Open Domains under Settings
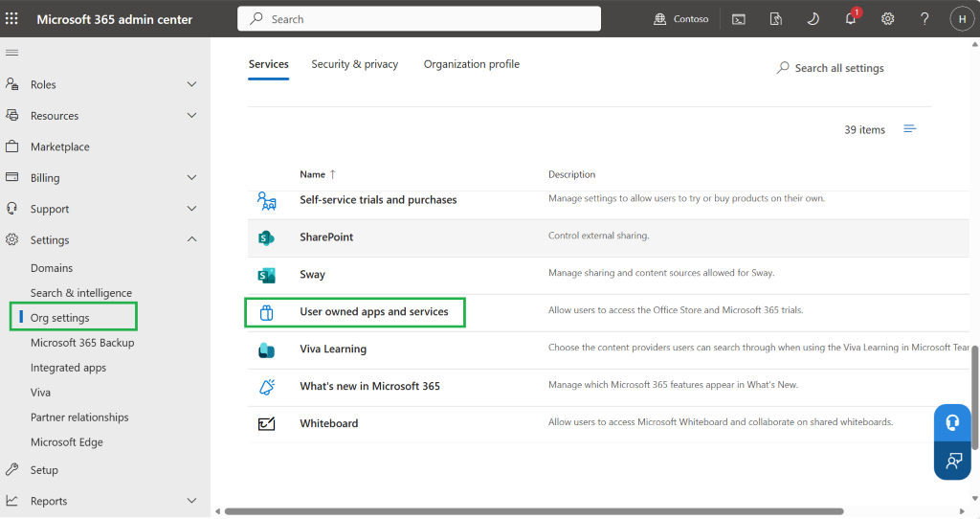980x519 pixels. click(52, 267)
